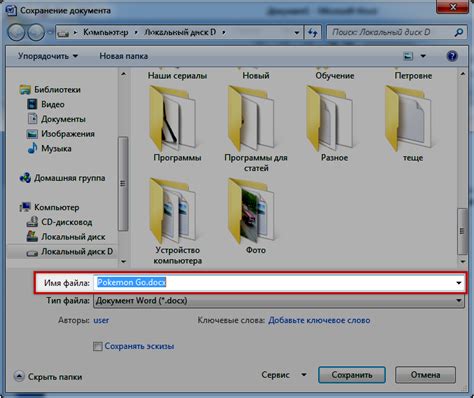Click the Сохранить button
Viewport: 474px width, 398px height.
352,375
